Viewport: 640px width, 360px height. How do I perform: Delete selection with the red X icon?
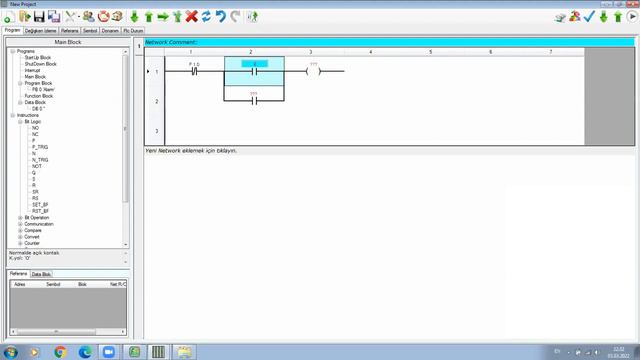point(191,17)
